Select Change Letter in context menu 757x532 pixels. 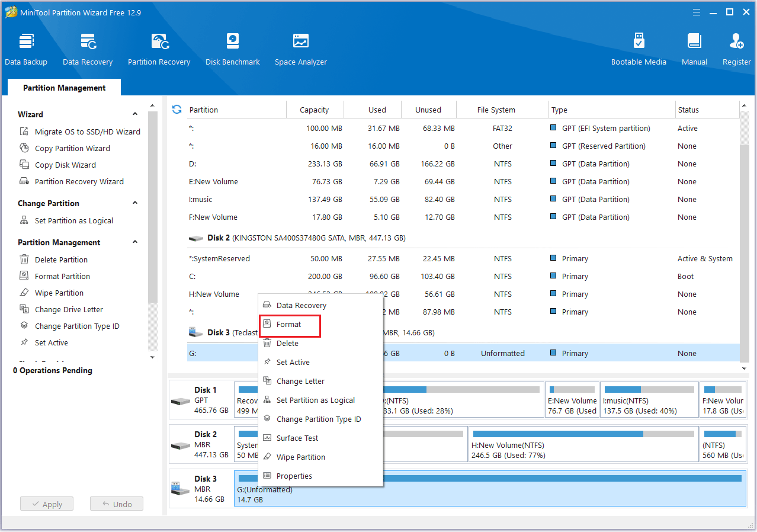tap(320, 381)
